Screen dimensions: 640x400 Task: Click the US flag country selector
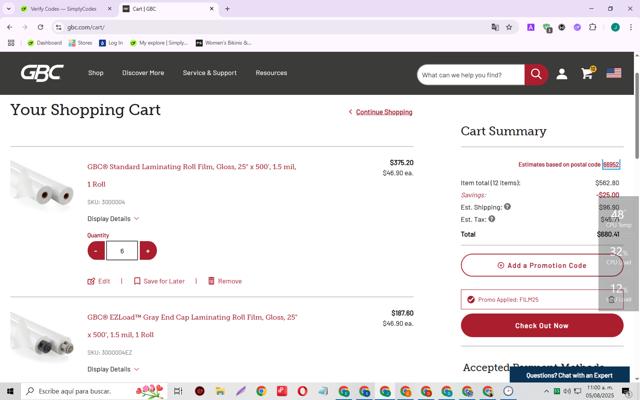613,73
